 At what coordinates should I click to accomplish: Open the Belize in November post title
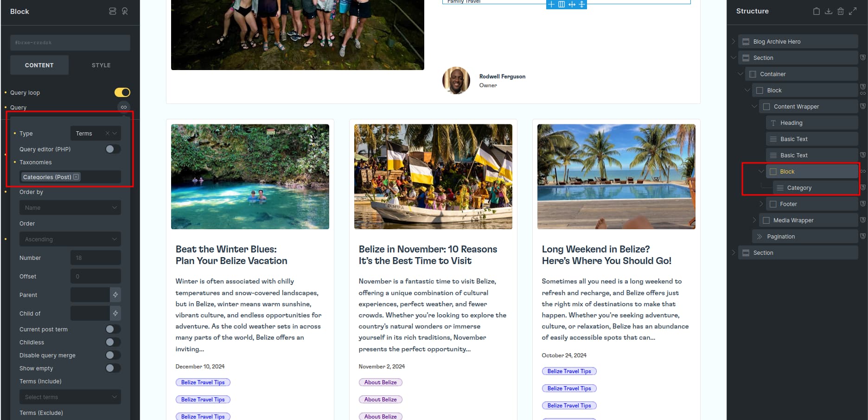coord(428,255)
